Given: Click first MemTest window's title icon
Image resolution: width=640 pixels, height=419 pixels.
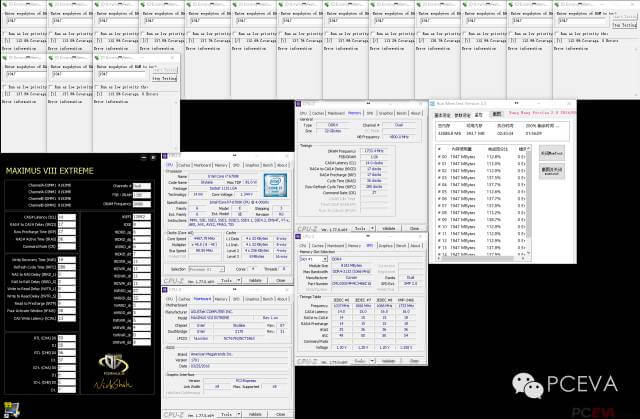Looking at the screenshot, I should click(x=5, y=5).
